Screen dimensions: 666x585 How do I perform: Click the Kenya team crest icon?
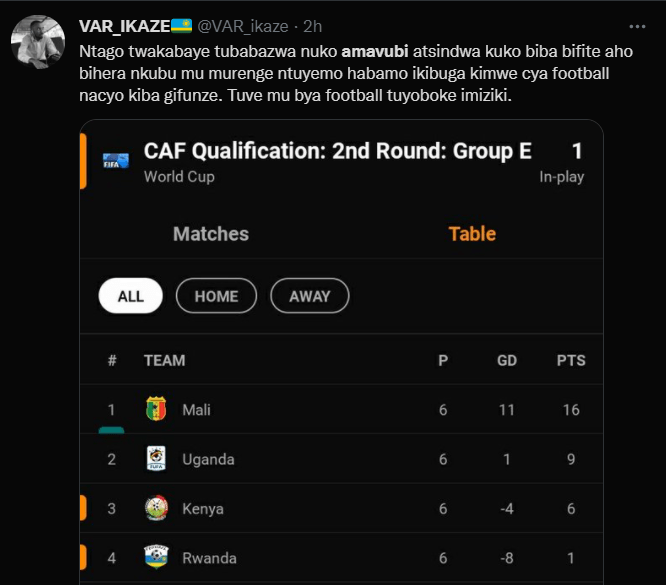pyautogui.click(x=155, y=508)
